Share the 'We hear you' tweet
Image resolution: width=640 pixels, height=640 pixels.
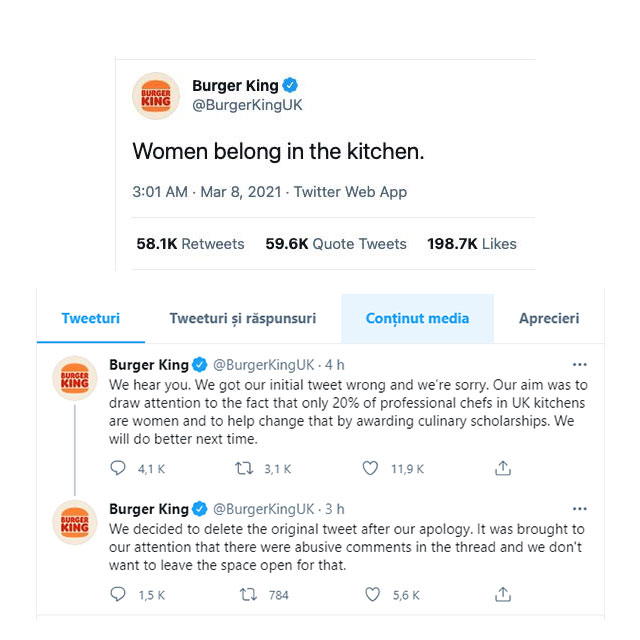pos(503,468)
